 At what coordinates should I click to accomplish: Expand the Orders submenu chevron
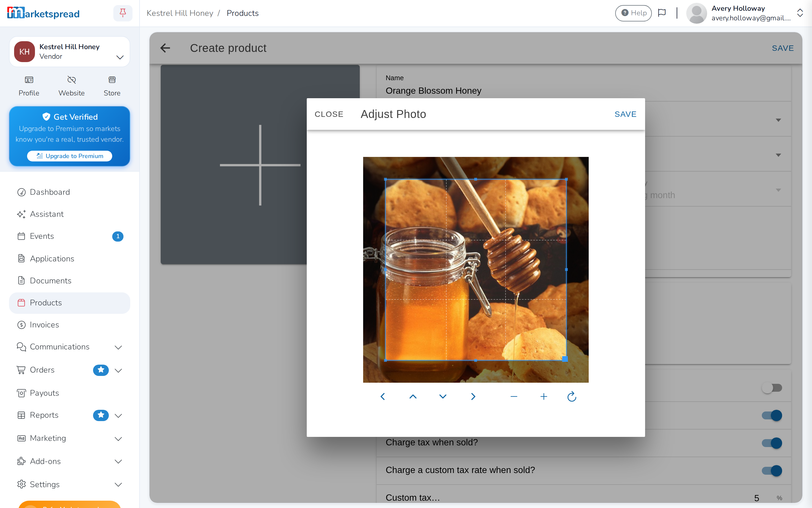(x=118, y=370)
